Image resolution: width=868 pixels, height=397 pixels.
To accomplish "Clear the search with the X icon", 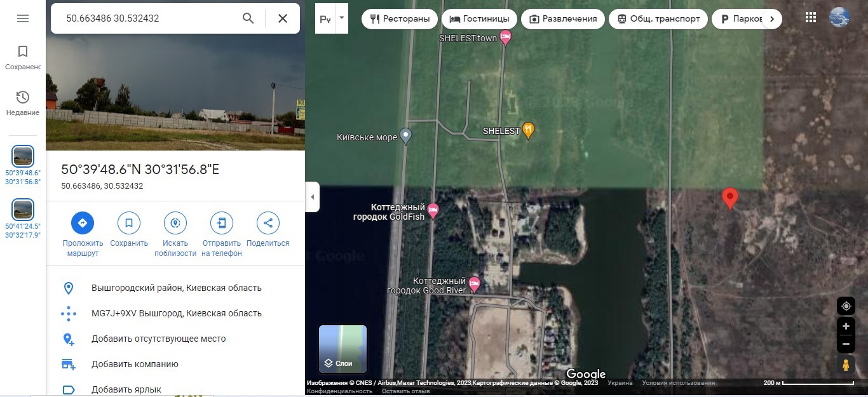I will click(x=283, y=18).
